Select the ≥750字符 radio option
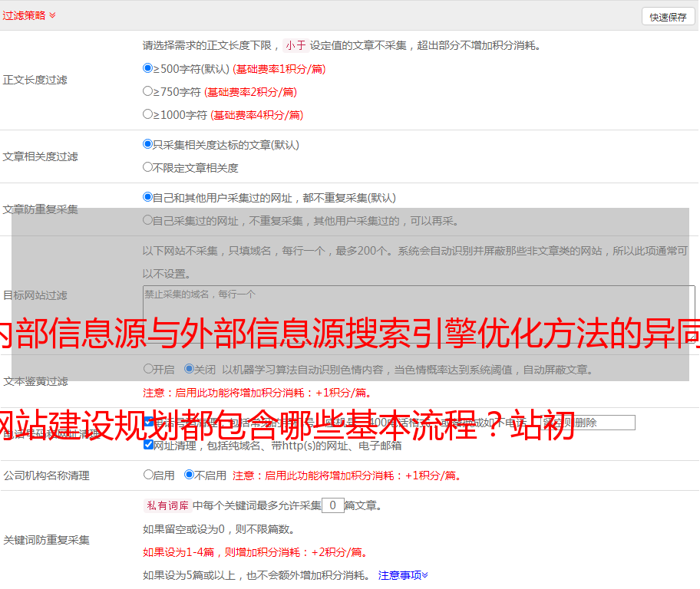 click(148, 91)
